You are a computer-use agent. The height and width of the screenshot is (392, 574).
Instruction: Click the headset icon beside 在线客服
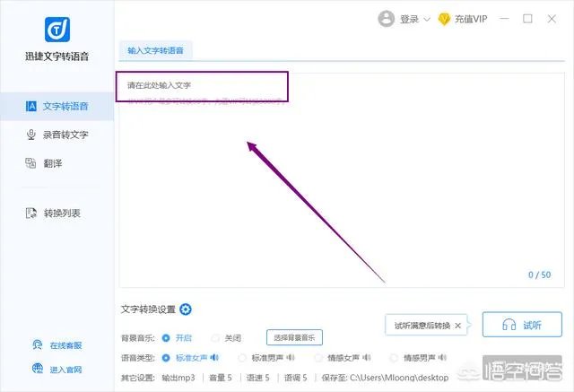[38, 344]
